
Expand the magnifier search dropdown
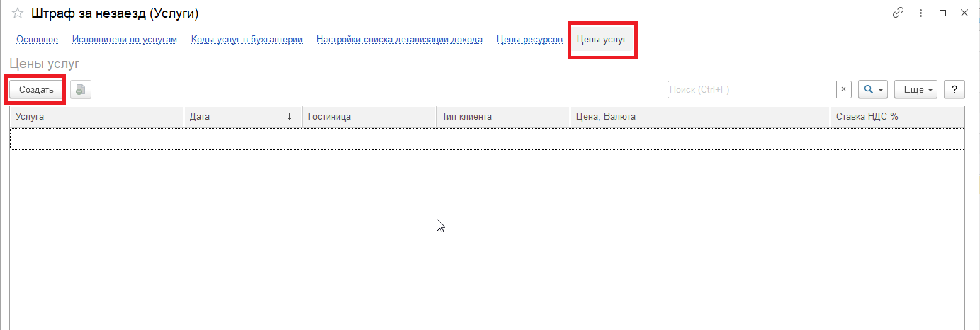[x=873, y=90]
